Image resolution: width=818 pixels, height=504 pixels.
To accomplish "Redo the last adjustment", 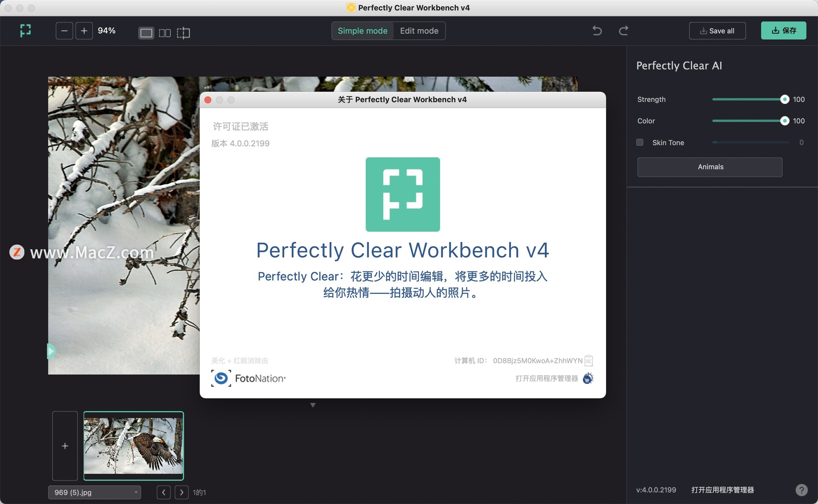I will [623, 31].
